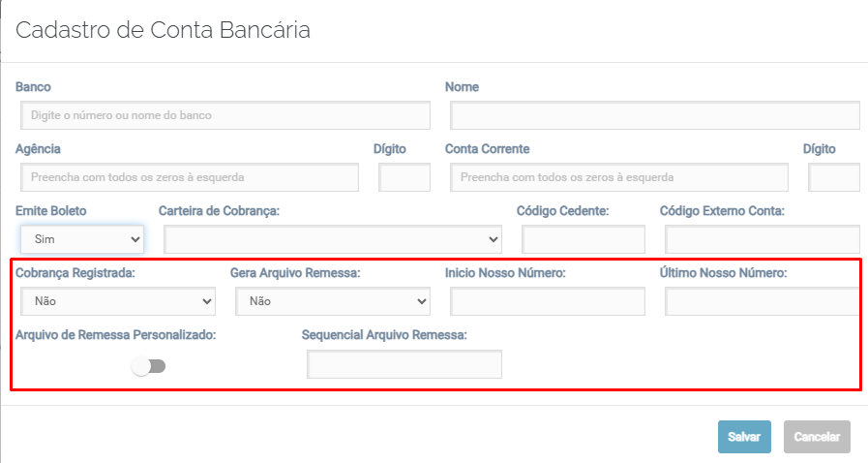The width and height of the screenshot is (868, 463).
Task: Expand the Carteira de Cobrança dropdown
Action: click(333, 238)
